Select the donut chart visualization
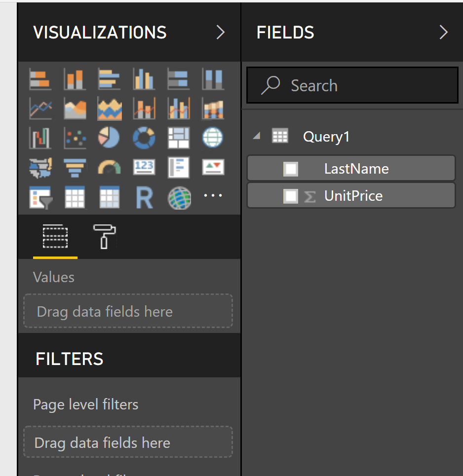 tap(144, 138)
